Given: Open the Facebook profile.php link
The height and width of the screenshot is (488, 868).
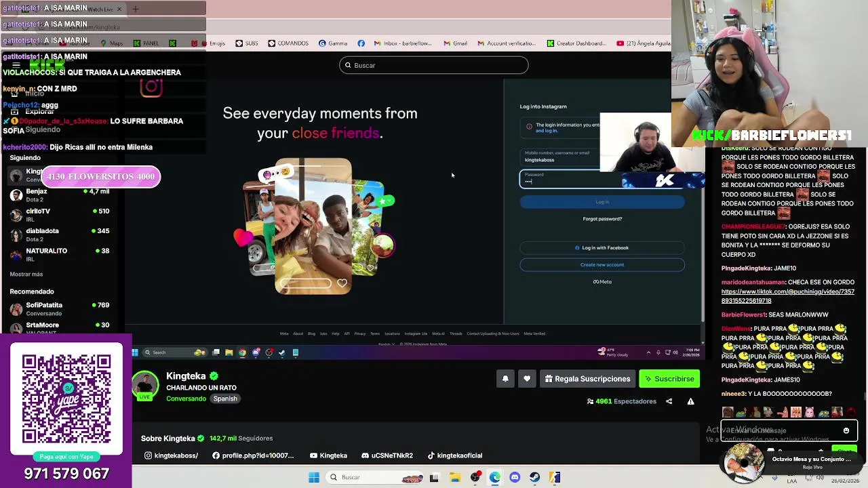Looking at the screenshot, I should pyautogui.click(x=254, y=455).
